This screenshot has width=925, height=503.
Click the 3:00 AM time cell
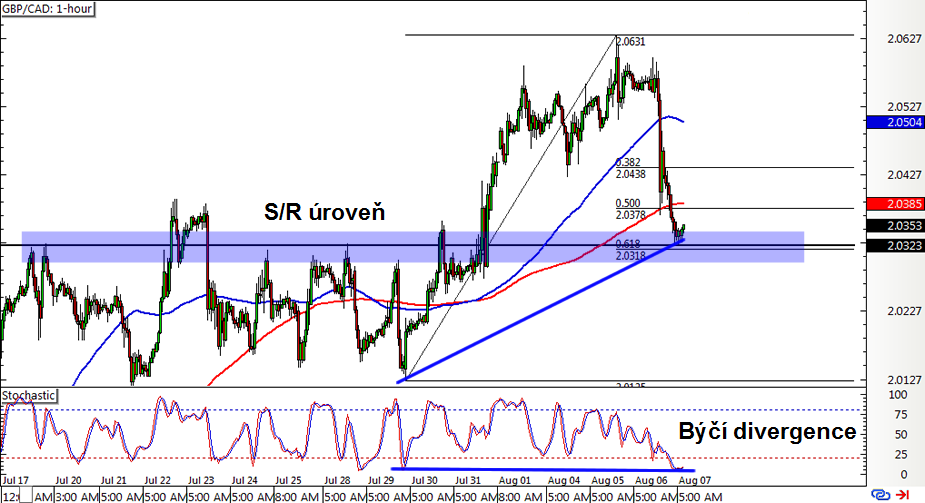coord(77,497)
